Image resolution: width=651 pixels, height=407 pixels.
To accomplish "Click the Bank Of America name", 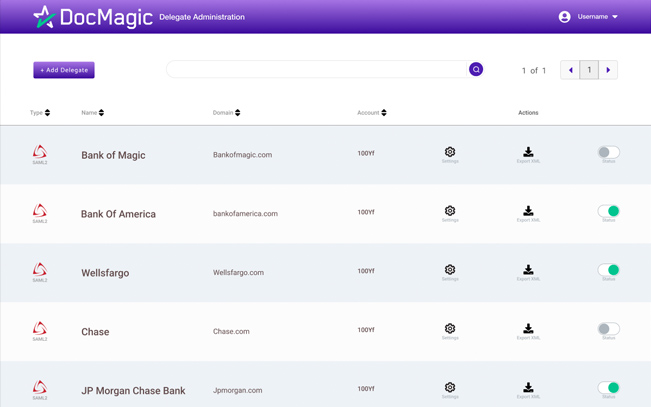I will pos(118,214).
